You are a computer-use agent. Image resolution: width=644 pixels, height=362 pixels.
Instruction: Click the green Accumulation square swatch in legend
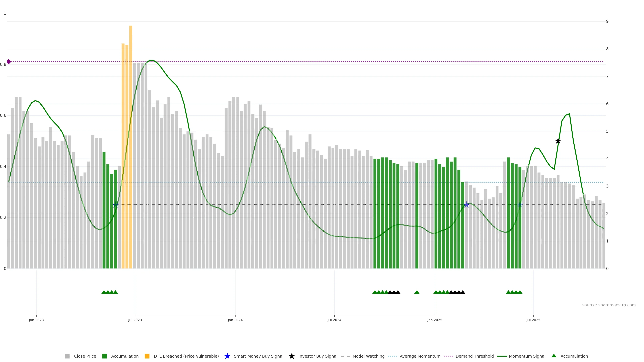tap(104, 356)
